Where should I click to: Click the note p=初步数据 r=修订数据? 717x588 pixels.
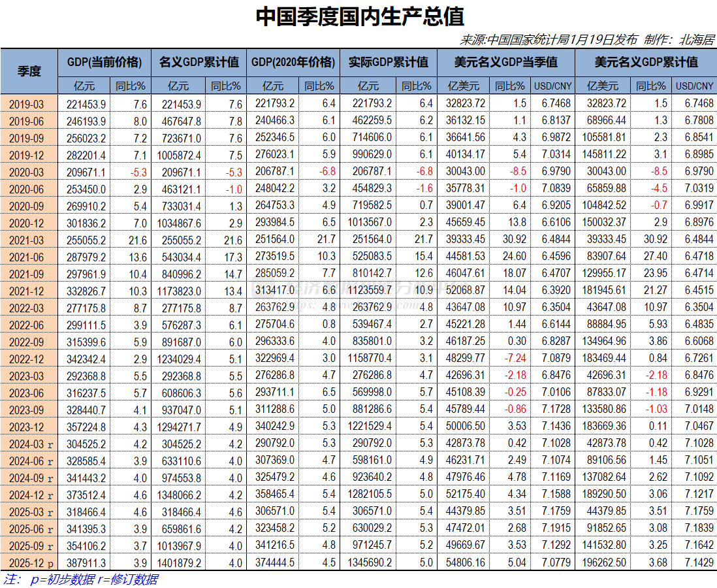pyautogui.click(x=78, y=578)
